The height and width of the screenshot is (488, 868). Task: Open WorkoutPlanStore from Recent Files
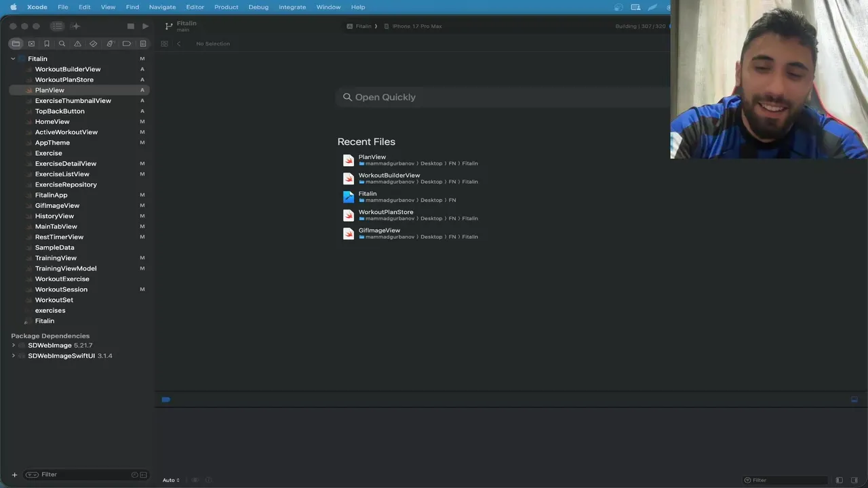coord(411,215)
